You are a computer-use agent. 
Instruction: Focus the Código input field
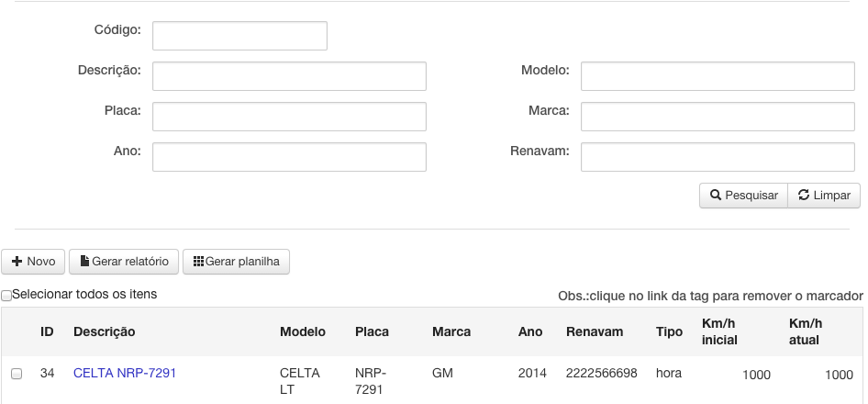239,36
